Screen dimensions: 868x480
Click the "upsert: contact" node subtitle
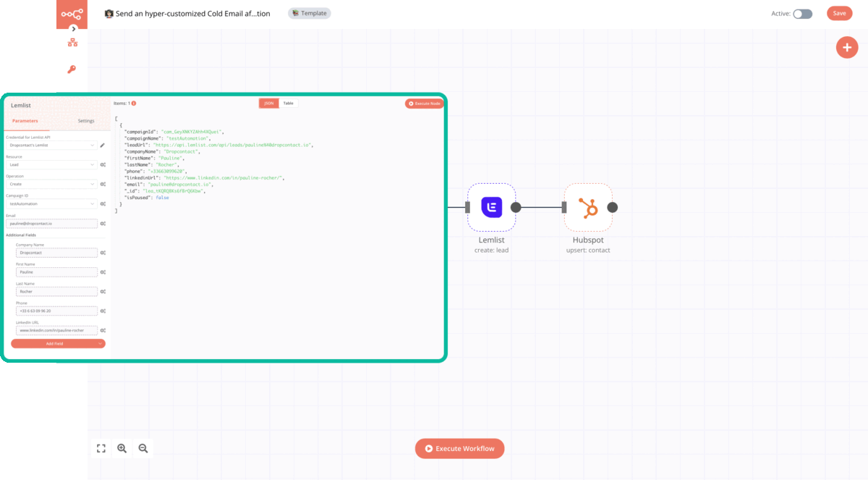coord(588,250)
